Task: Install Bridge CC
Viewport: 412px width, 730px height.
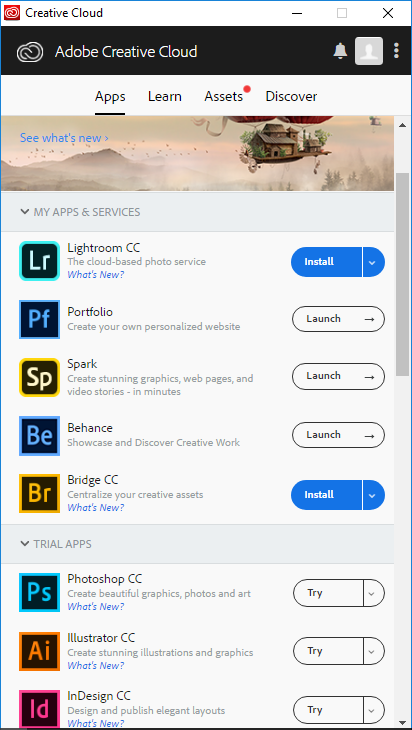Action: click(x=326, y=495)
